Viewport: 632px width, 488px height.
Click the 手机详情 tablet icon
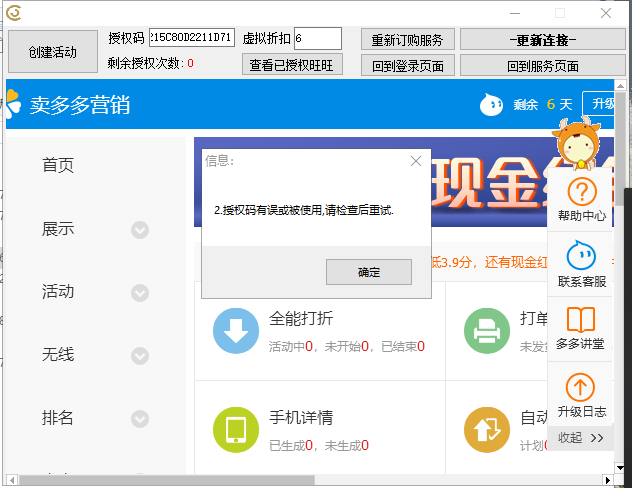tap(236, 430)
